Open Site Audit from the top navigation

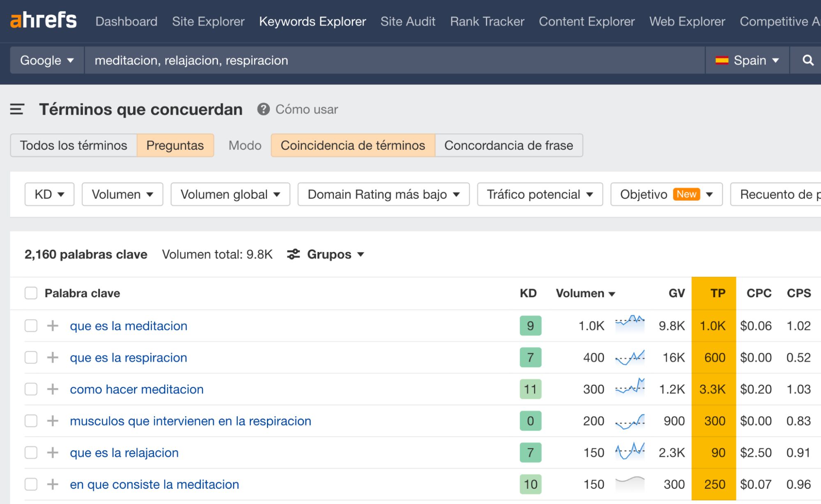tap(407, 21)
